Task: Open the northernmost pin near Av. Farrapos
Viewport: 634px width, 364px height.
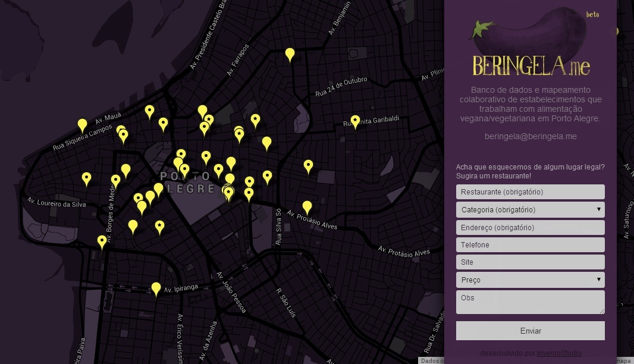Action: (290, 55)
